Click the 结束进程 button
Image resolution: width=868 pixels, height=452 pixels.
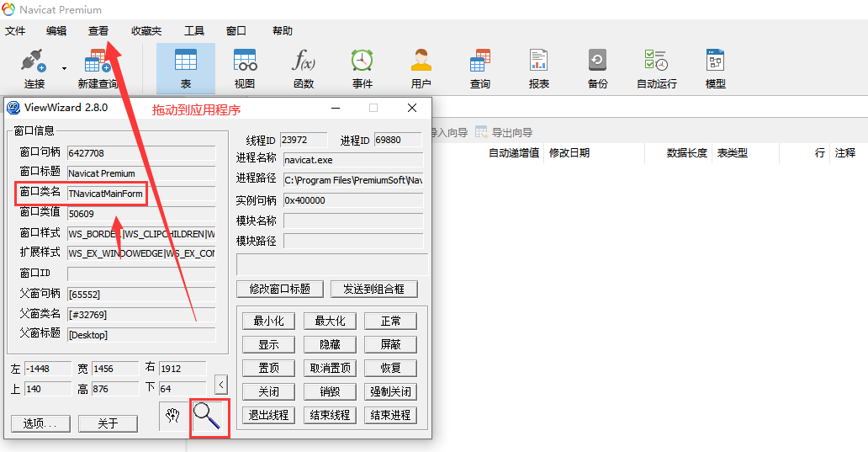point(390,415)
